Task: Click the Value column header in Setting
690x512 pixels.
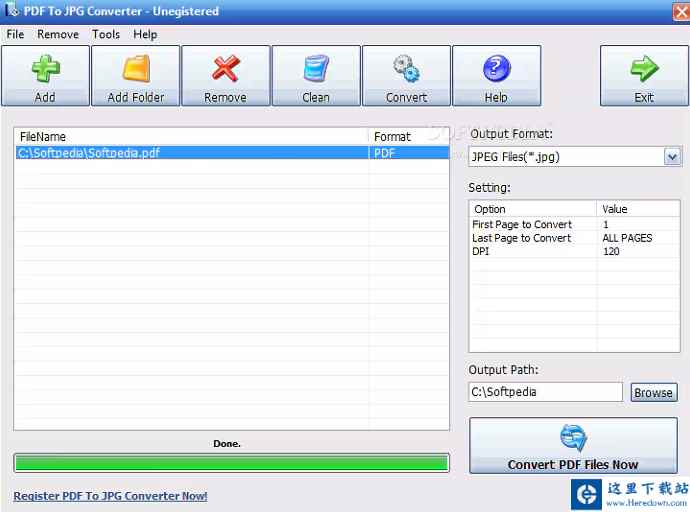Action: tap(639, 209)
